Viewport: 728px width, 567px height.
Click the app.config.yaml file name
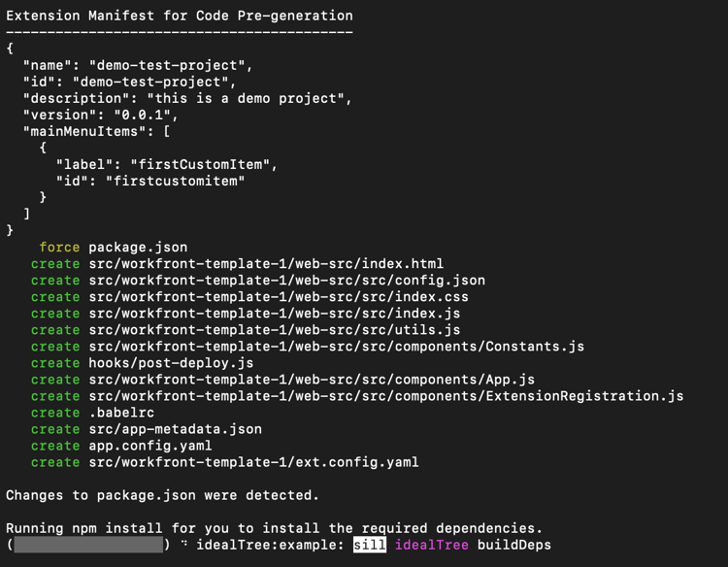[x=150, y=446]
